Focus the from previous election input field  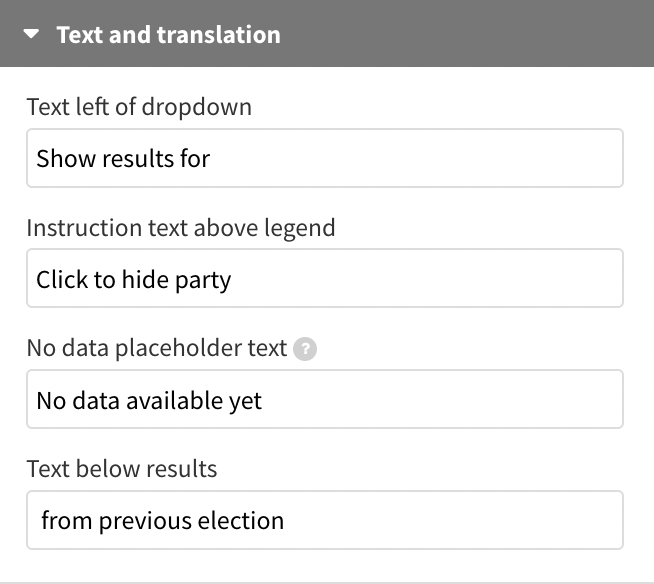click(325, 520)
